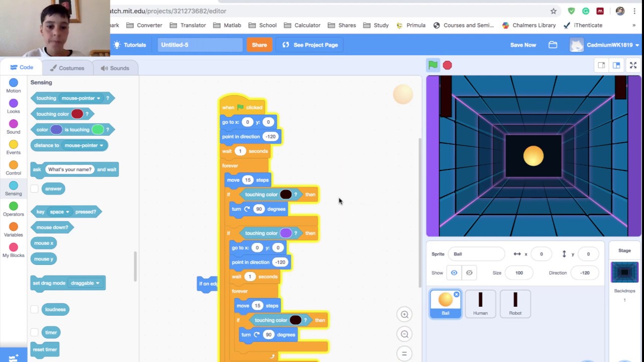Open the iThenticate bookmark
The height and width of the screenshot is (362, 644).
tap(583, 25)
